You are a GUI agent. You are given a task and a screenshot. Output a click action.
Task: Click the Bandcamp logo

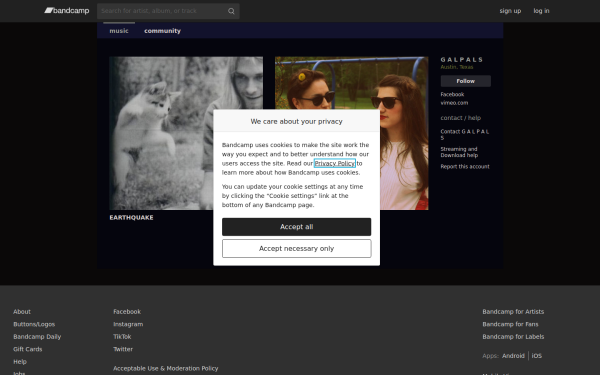[x=67, y=11]
